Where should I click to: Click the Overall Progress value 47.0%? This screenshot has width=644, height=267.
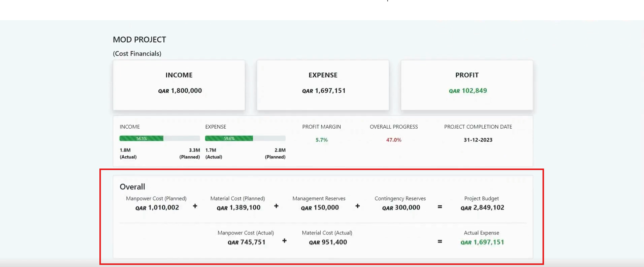click(393, 140)
